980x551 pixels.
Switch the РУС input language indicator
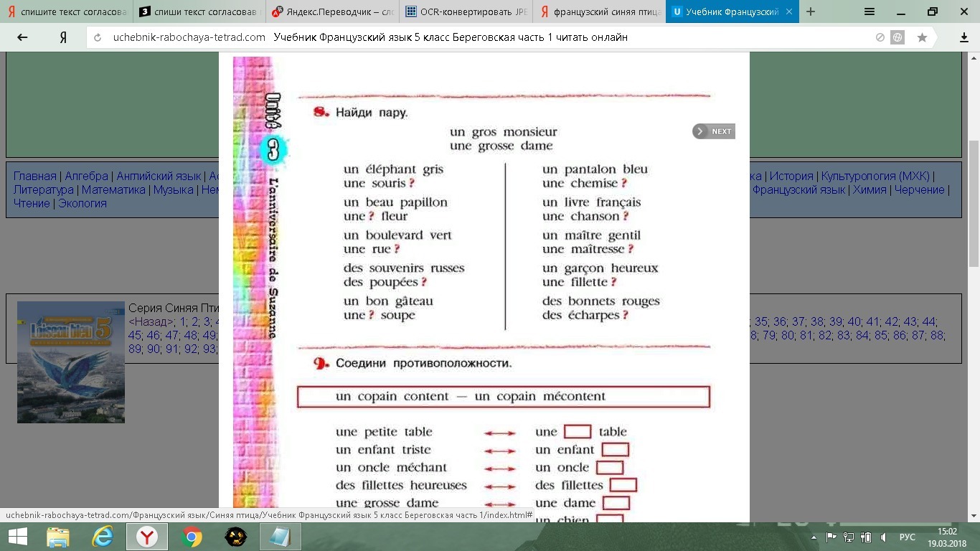[908, 537]
